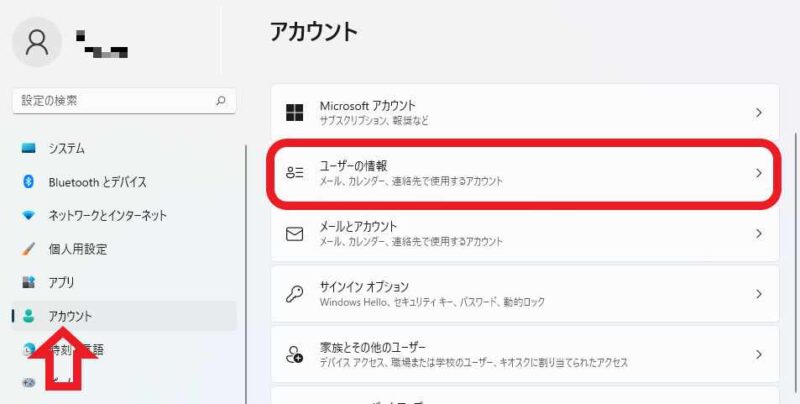Click the ユーザーの情報 person-list icon
The height and width of the screenshot is (404, 800).
tap(294, 173)
